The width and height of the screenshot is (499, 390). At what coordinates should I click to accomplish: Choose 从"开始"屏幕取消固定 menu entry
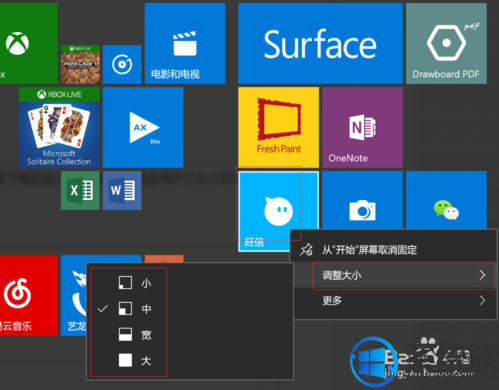coord(393,250)
